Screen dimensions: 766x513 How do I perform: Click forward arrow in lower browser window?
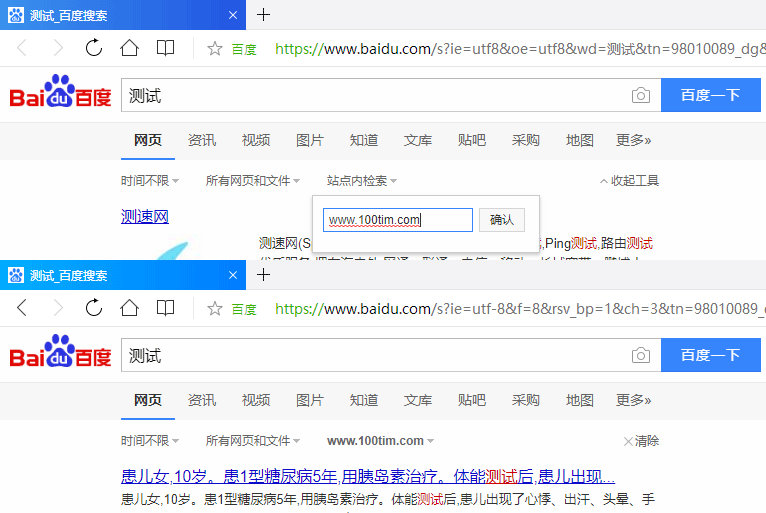pyautogui.click(x=58, y=308)
